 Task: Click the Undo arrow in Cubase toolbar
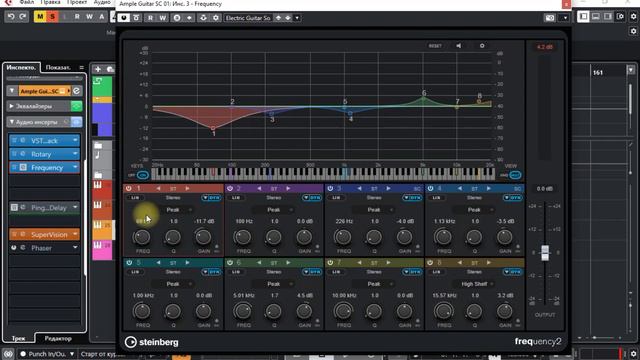pos(11,17)
